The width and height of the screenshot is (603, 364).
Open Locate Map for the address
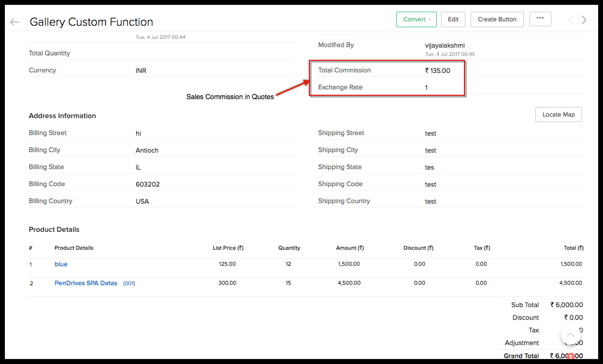click(559, 115)
